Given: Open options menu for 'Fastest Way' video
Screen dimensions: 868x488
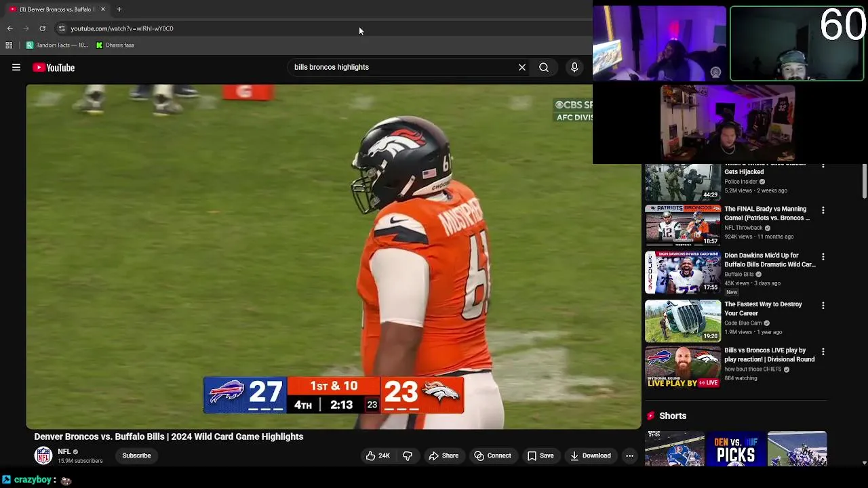Looking at the screenshot, I should click(823, 306).
